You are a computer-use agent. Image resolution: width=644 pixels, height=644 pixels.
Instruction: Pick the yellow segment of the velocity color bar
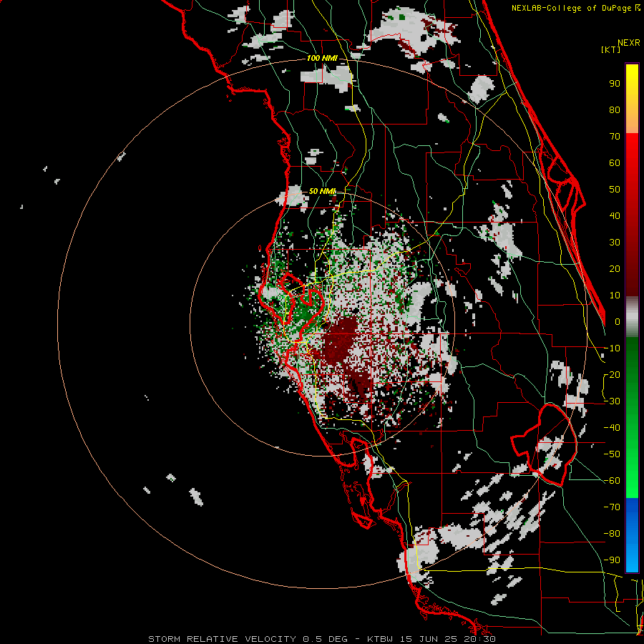[632, 99]
